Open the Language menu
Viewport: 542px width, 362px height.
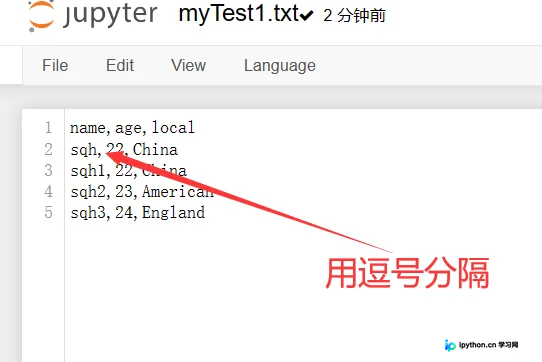coord(280,66)
